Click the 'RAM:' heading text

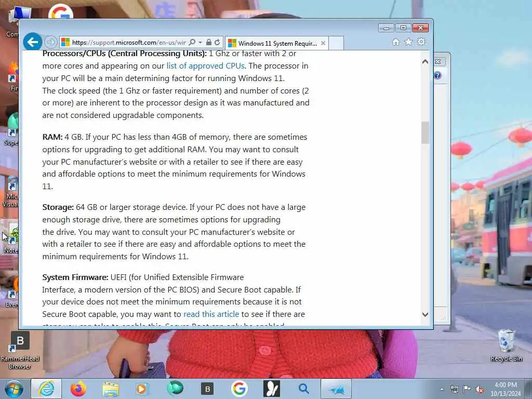click(x=52, y=137)
